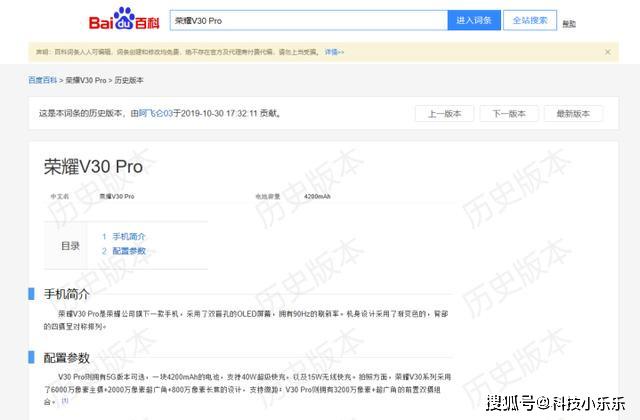Open contributor 阿飞仑03 profile link
640x420 pixels.
point(156,113)
